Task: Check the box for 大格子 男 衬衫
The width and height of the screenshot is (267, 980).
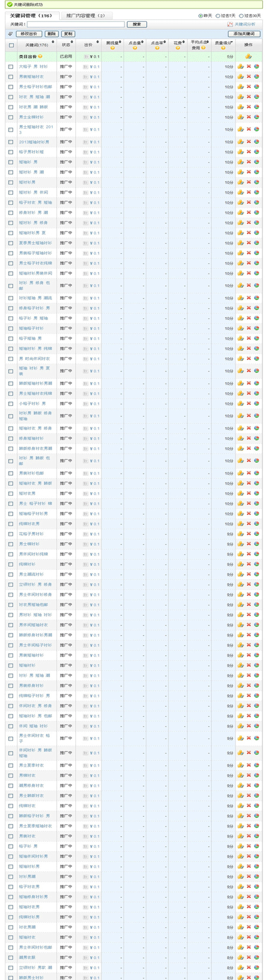Action: coord(11,67)
